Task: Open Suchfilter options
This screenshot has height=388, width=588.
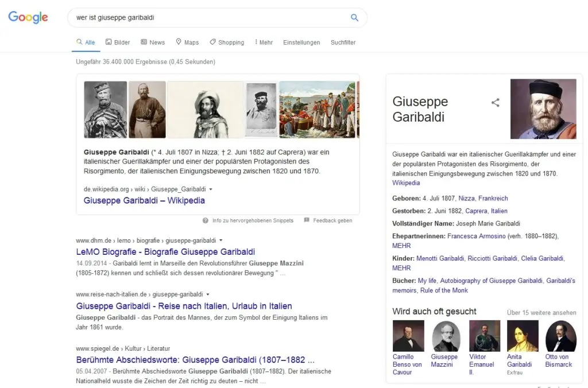Action: pos(343,42)
